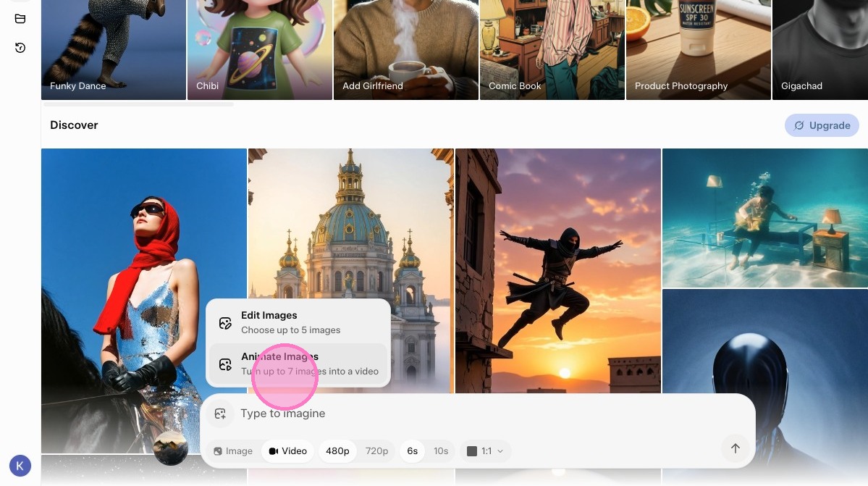This screenshot has height=486, width=868.
Task: Choose 10s video duration
Action: 441,451
